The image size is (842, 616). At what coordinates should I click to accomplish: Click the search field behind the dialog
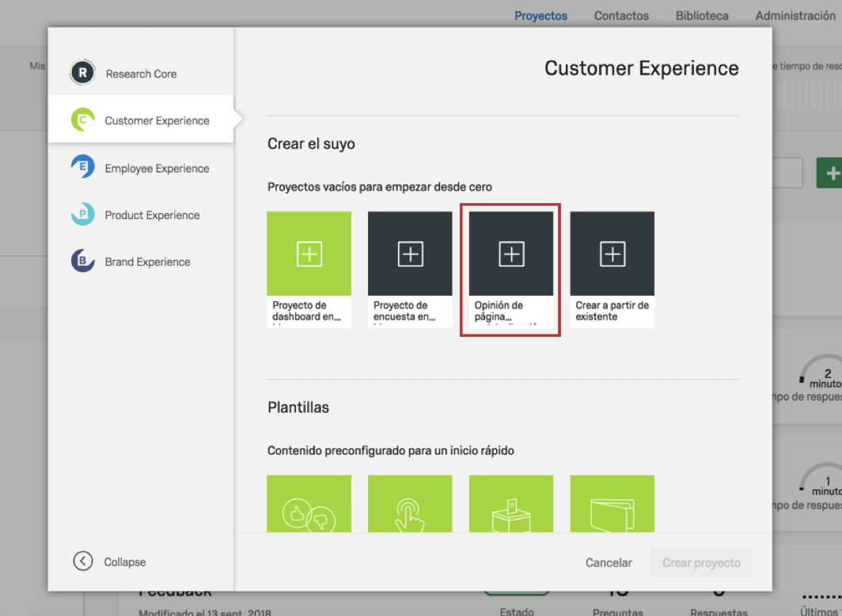pyautogui.click(x=787, y=172)
